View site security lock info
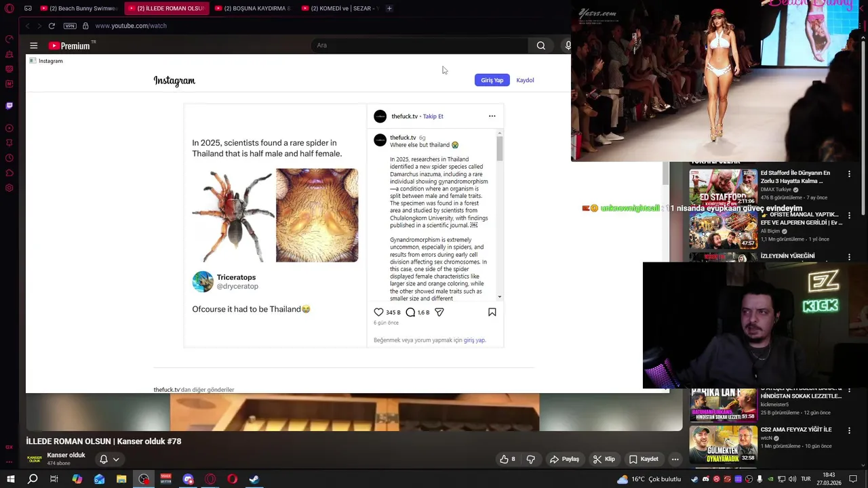The image size is (868, 488). point(85,26)
